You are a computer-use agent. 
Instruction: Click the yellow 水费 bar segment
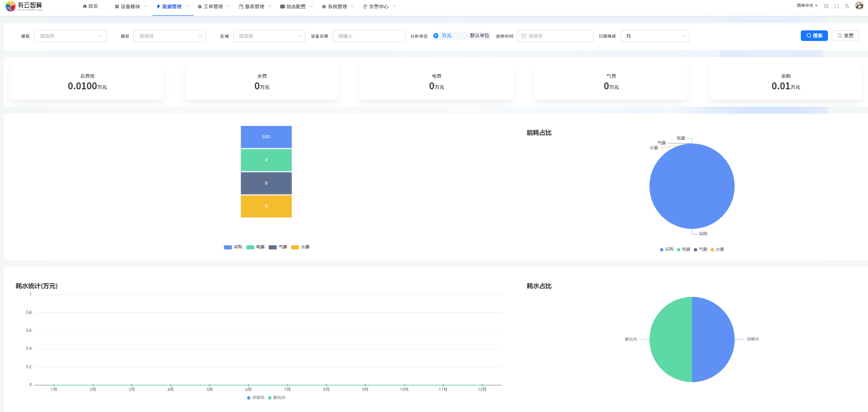click(x=266, y=206)
